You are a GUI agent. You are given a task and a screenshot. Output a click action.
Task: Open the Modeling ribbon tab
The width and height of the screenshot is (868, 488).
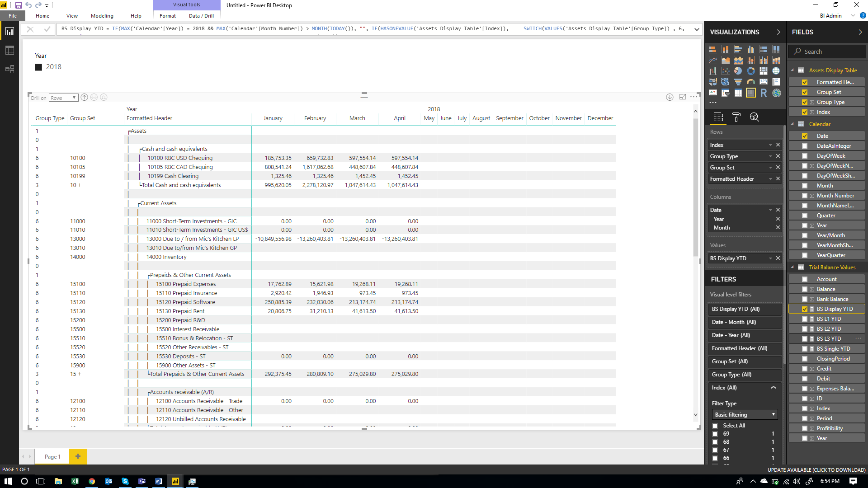pyautogui.click(x=102, y=16)
